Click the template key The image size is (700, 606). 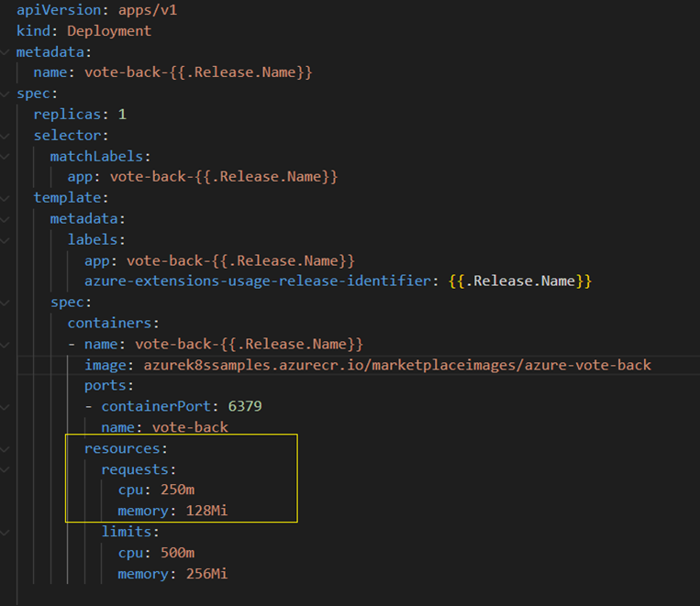click(67, 198)
